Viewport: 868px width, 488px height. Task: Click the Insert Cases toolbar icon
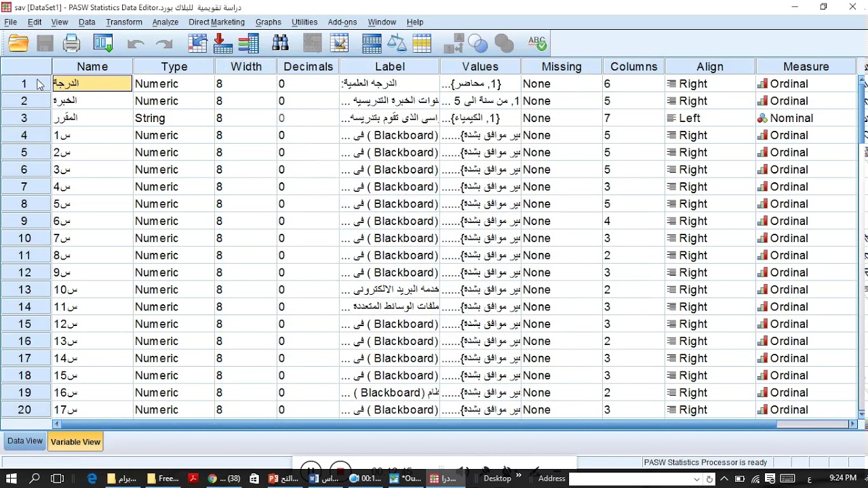[312, 44]
